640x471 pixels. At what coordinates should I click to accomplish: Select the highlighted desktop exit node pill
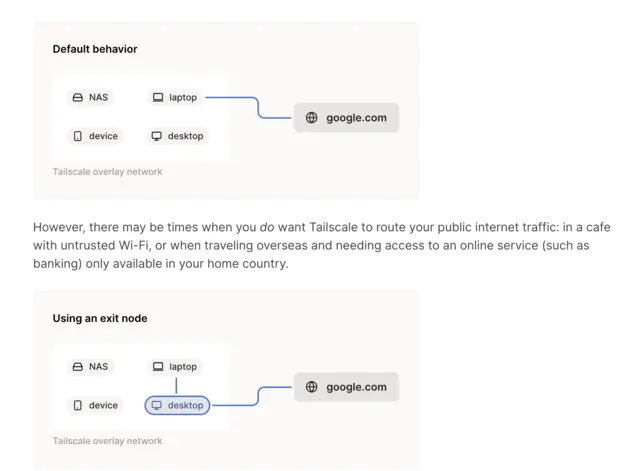(x=178, y=405)
